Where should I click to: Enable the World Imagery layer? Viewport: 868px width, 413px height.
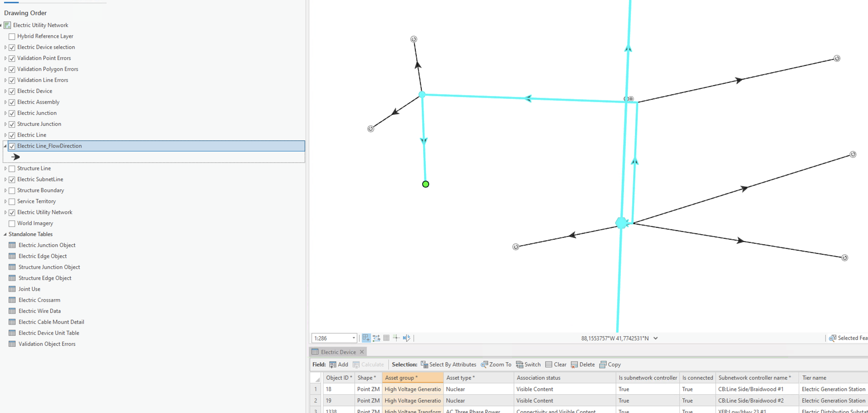[x=12, y=223]
